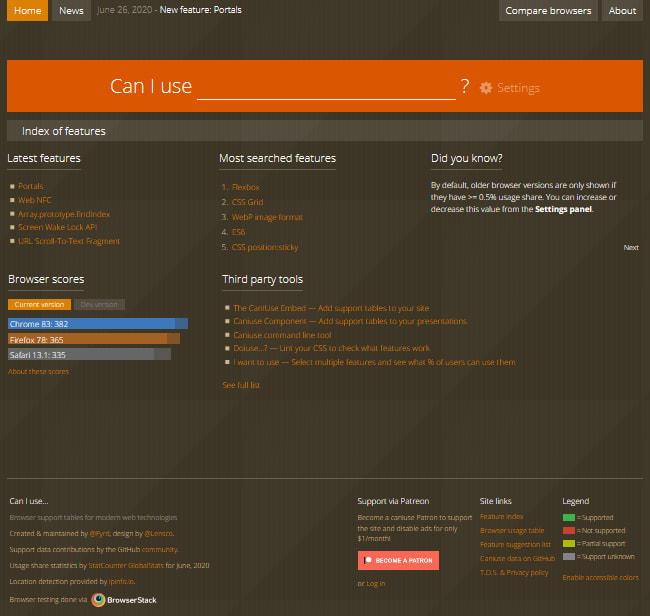Enable accessible colors link
The image size is (650, 616).
(600, 577)
